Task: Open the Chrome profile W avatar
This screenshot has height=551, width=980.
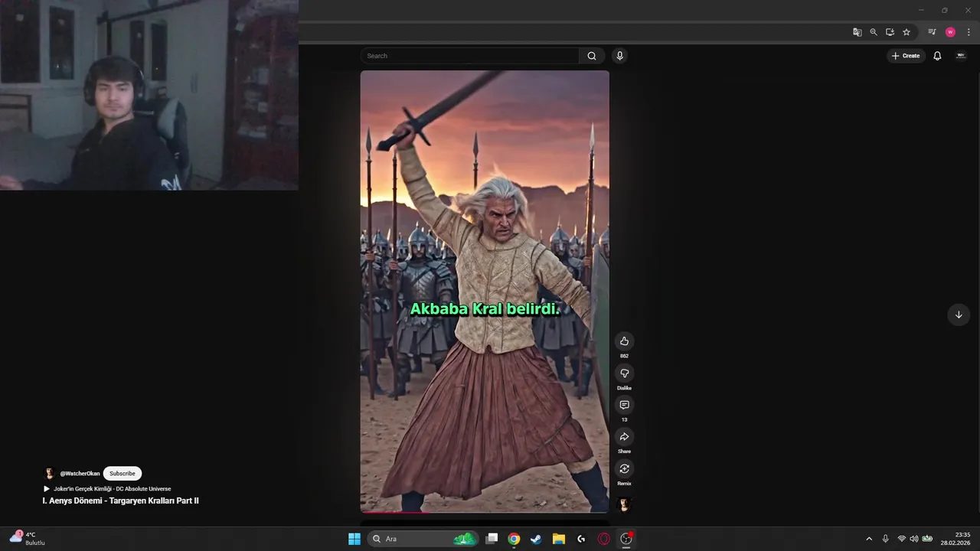Action: tap(950, 32)
